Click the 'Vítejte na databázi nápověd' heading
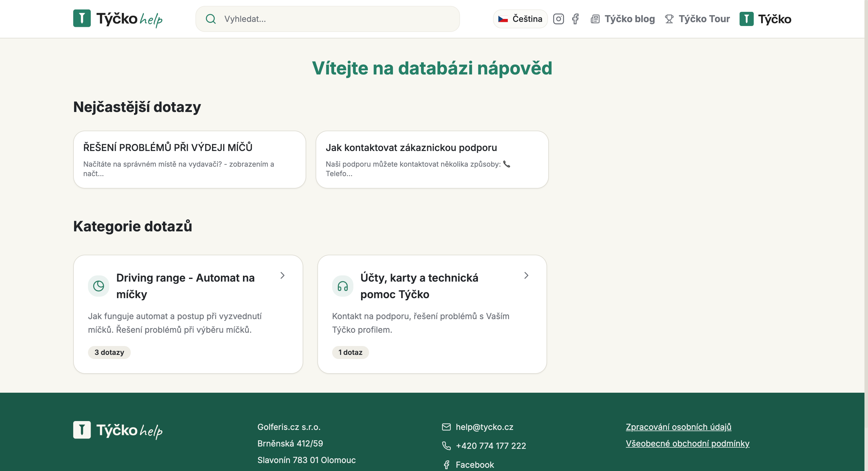Image resolution: width=868 pixels, height=471 pixels. (x=432, y=68)
